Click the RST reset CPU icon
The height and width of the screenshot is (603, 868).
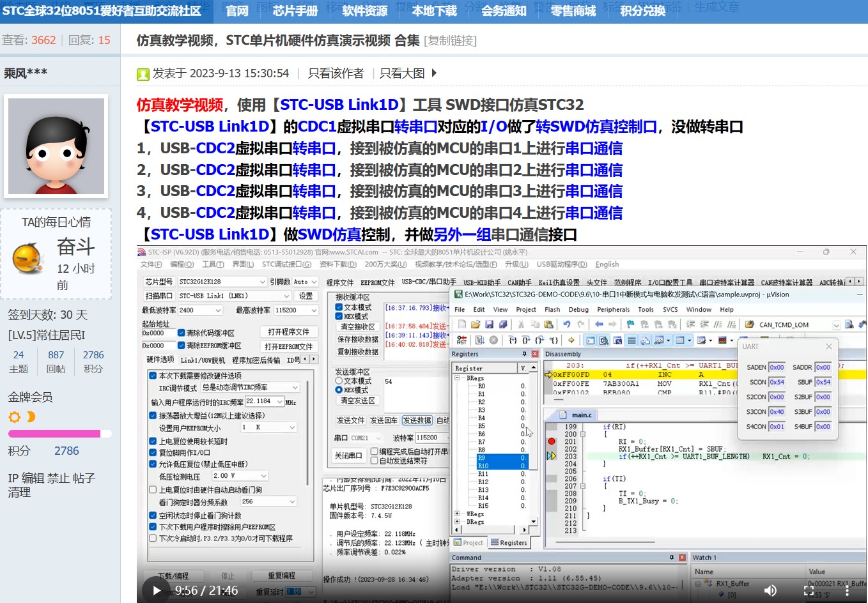(x=461, y=340)
